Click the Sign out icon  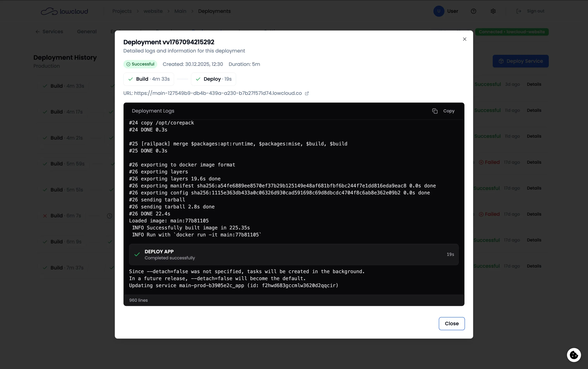point(519,11)
